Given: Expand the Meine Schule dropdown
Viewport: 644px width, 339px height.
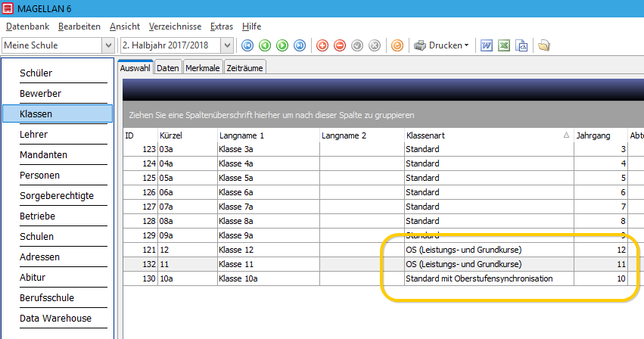Looking at the screenshot, I should click(108, 45).
